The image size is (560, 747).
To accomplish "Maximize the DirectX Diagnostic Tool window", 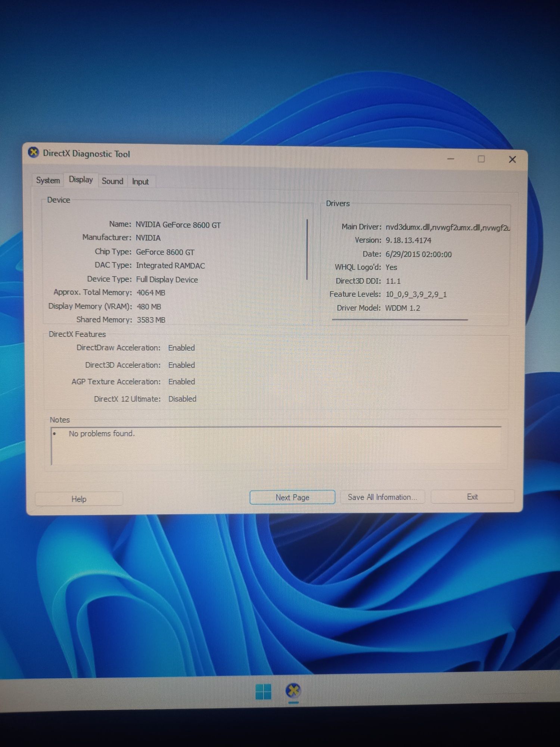I will click(x=481, y=159).
